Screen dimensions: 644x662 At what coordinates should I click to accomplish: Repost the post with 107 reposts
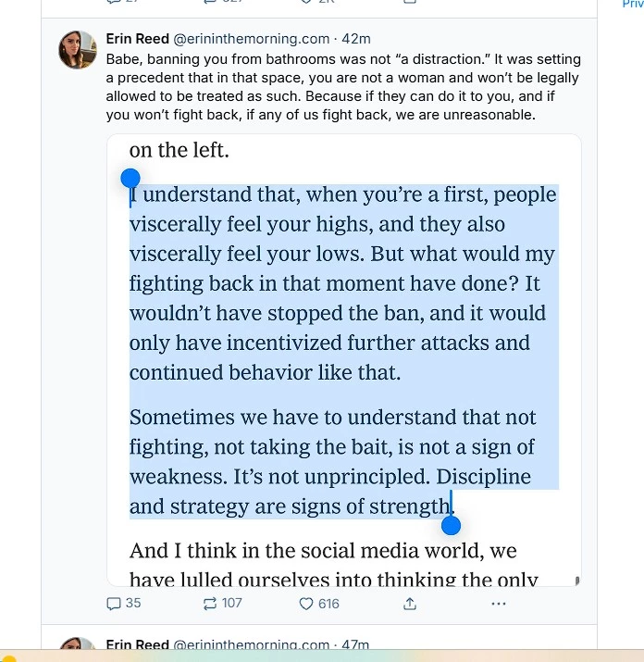point(210,604)
